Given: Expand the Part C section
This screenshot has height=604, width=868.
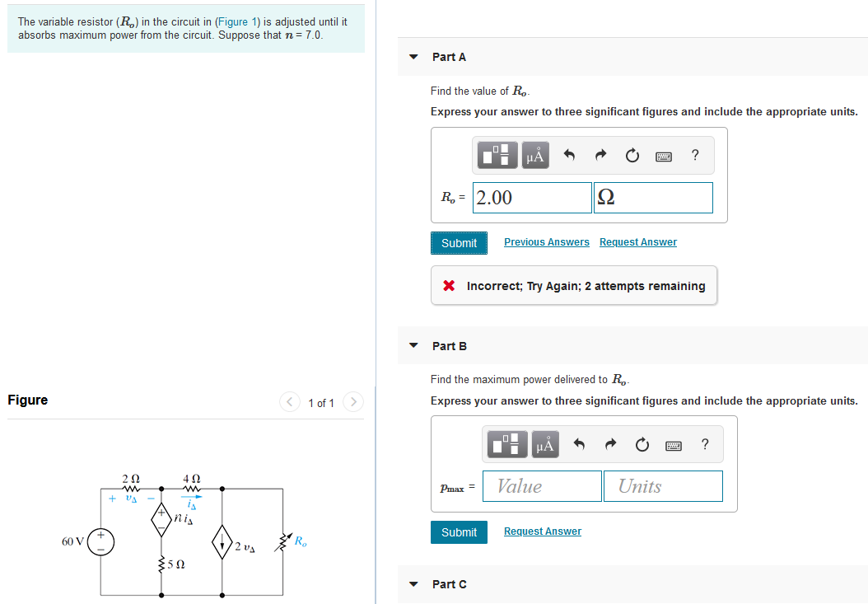Looking at the screenshot, I should point(414,584).
